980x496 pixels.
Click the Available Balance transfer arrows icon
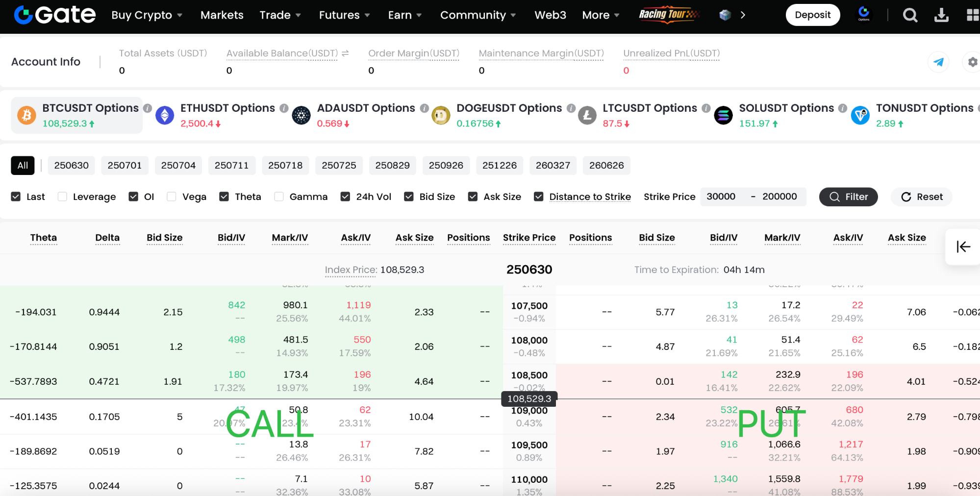tap(345, 53)
